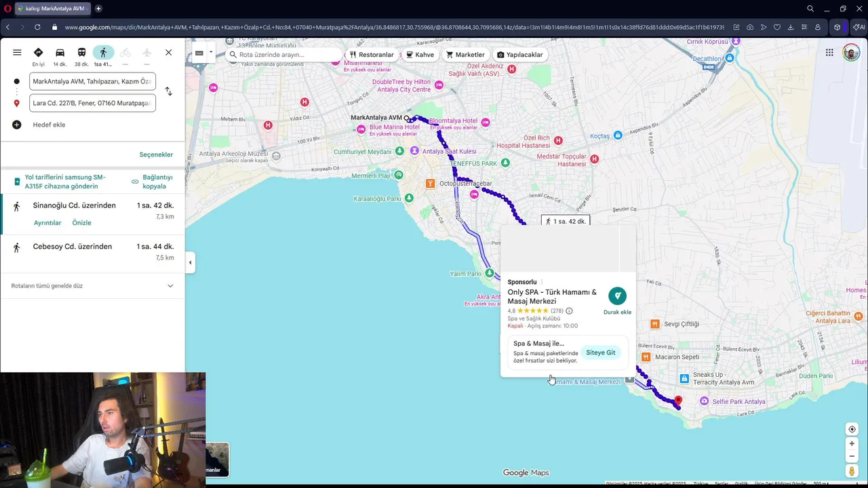Click the Sevgi Çiftliği restaurant marker
Viewport: 868px width, 488px height.
[654, 324]
